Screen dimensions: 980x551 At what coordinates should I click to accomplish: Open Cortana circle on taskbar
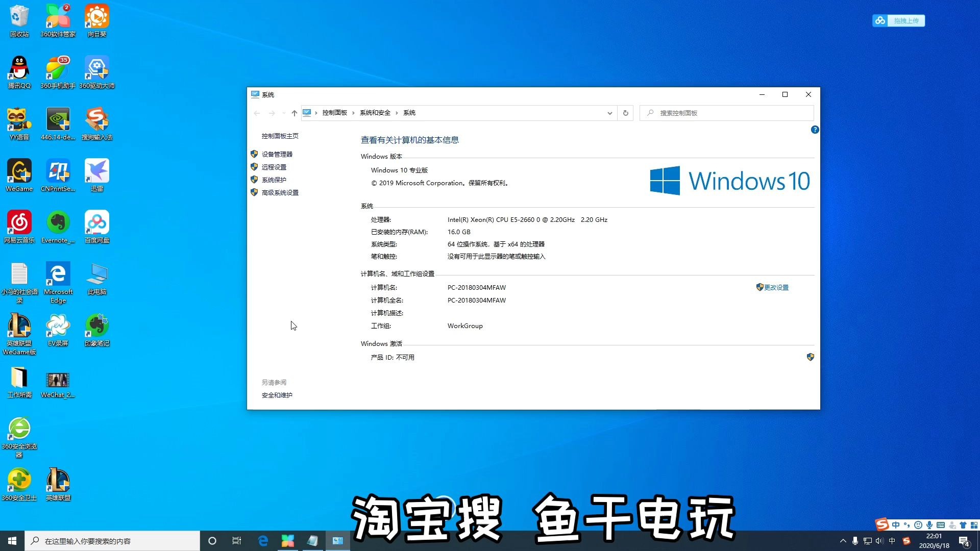tap(212, 541)
